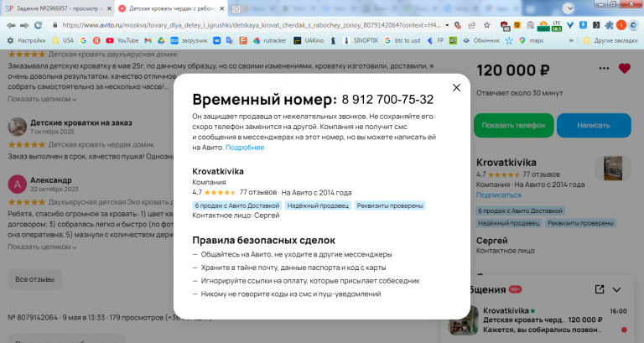The height and width of the screenshot is (343, 644).
Task: Add listing to favorites heart
Action: tap(624, 69)
